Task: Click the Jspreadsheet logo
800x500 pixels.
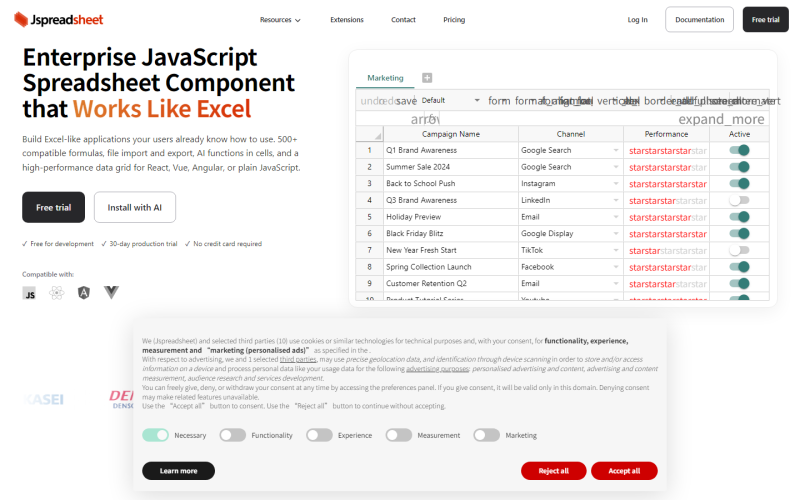Action: (59, 19)
